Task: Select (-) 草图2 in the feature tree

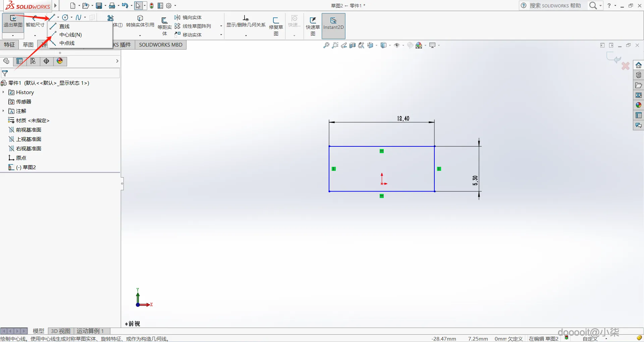Action: (22, 167)
